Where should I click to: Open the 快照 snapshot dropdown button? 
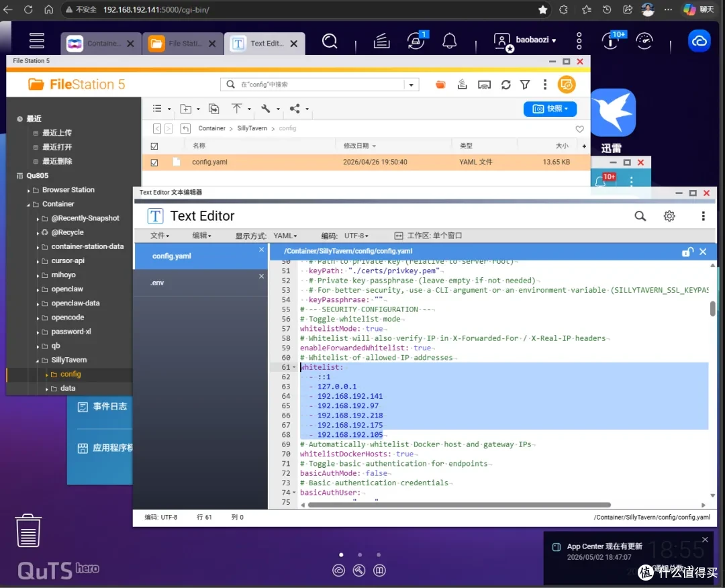coord(550,109)
